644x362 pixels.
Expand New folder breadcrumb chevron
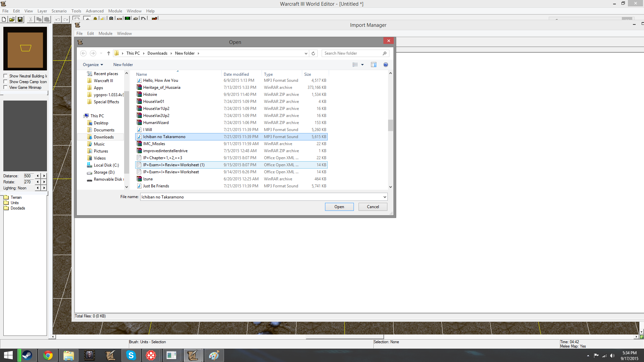tap(198, 53)
